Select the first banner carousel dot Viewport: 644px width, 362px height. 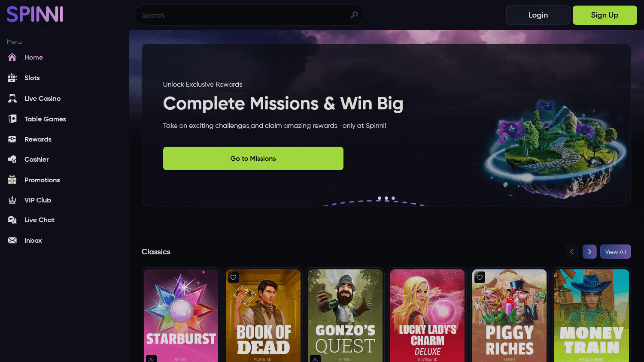point(379,198)
